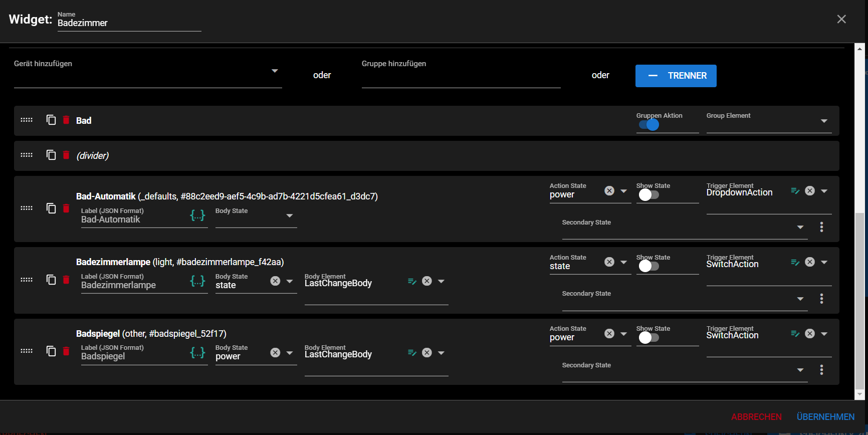Expand Body State dropdown of Badspiegel
The width and height of the screenshot is (868, 435).
[290, 353]
